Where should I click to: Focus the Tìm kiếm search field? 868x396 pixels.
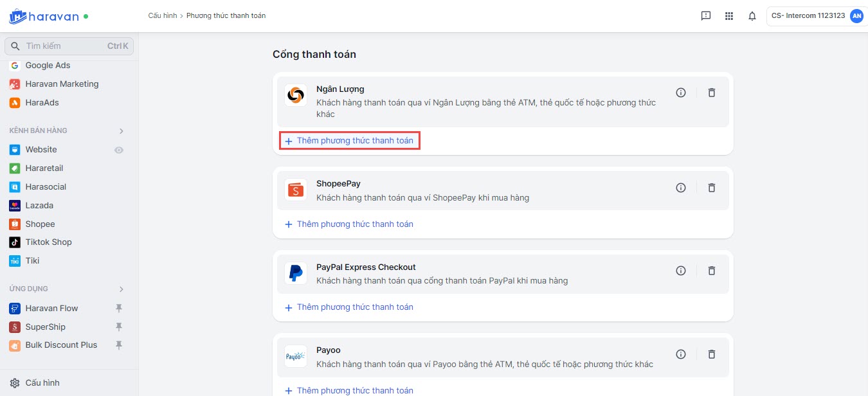[x=69, y=46]
